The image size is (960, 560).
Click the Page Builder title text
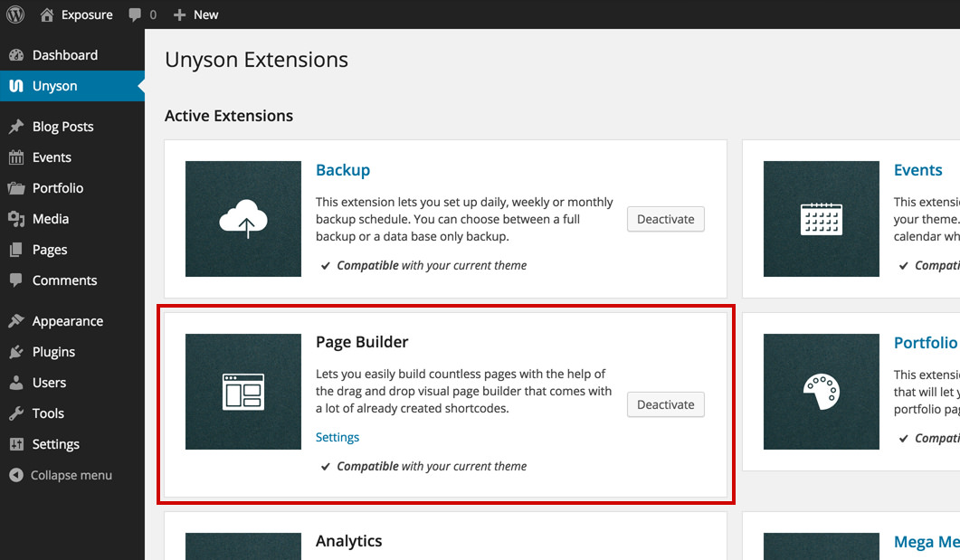pyautogui.click(x=362, y=342)
